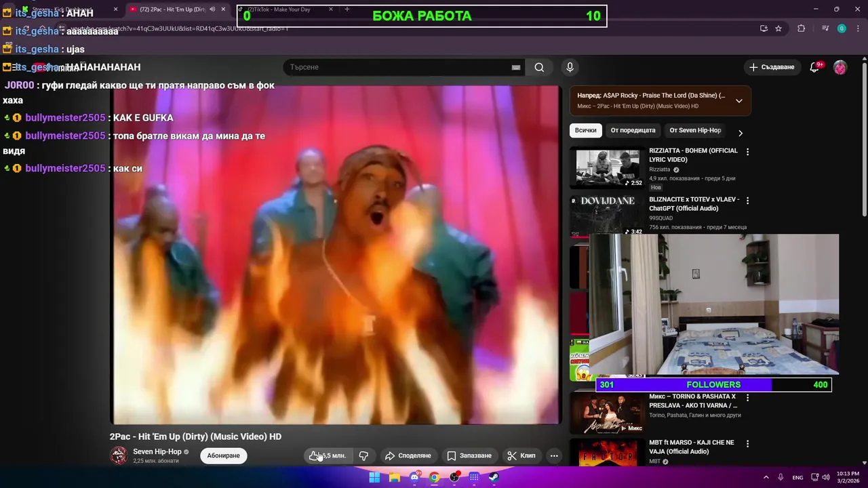868x488 pixels.
Task: Open Chrome three-dot menu
Action: pos(858,28)
